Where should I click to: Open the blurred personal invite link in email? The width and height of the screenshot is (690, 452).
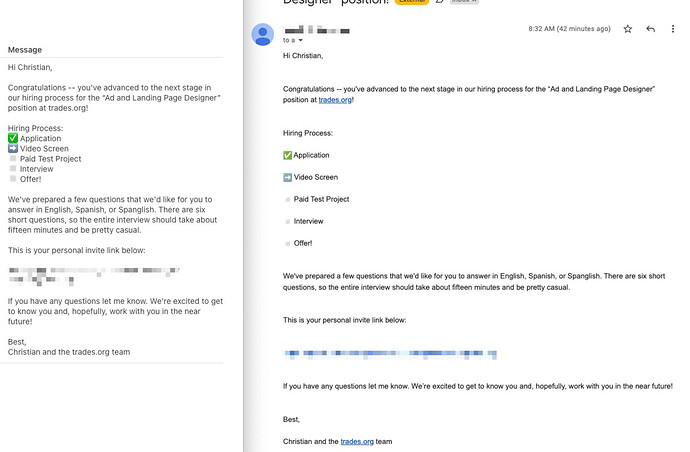click(x=390, y=354)
